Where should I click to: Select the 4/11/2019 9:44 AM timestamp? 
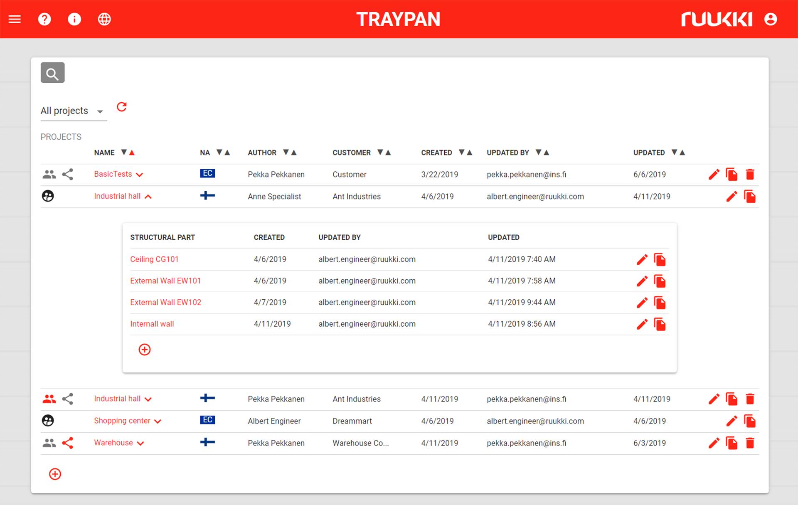(522, 303)
